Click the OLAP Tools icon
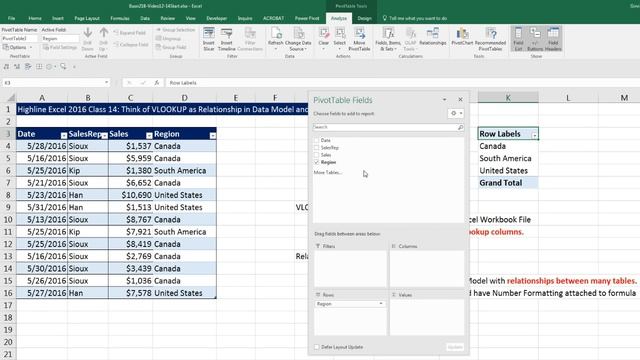Viewport: 640px width, 360px height. (411, 34)
